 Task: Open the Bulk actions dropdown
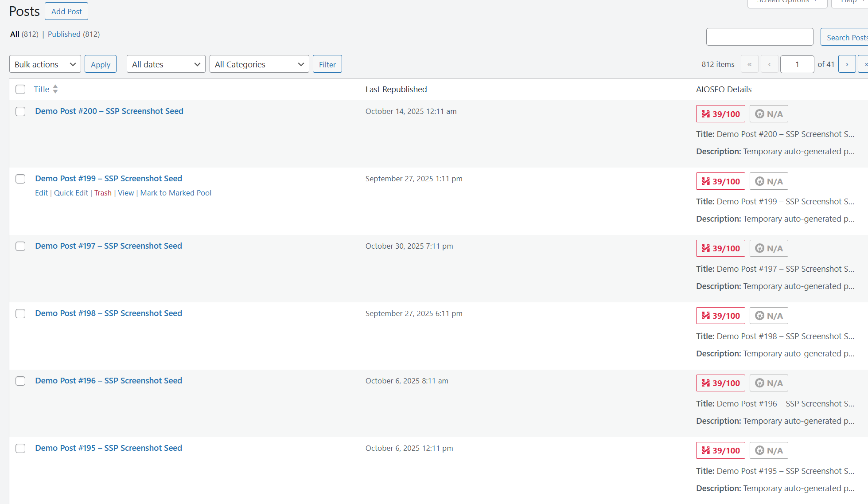coord(45,64)
